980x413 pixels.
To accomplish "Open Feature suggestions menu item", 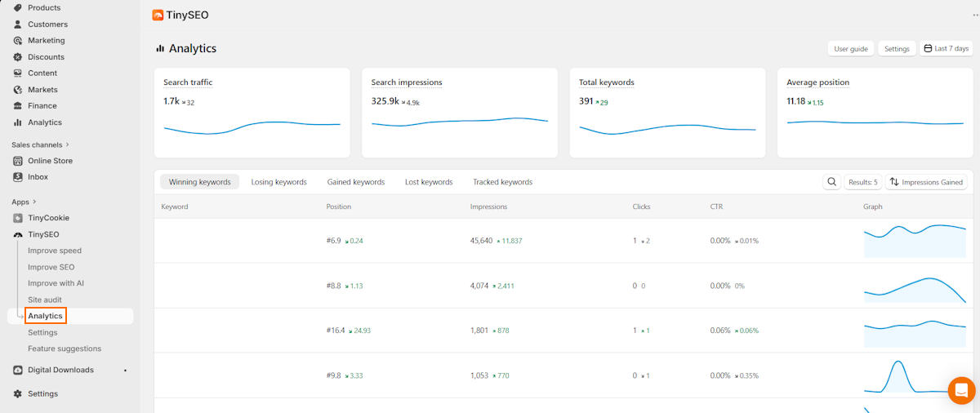I will click(65, 349).
